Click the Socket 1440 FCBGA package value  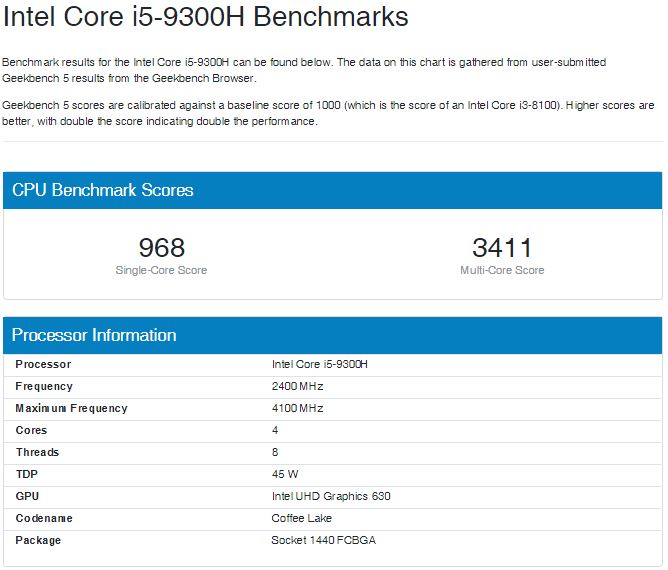(324, 540)
